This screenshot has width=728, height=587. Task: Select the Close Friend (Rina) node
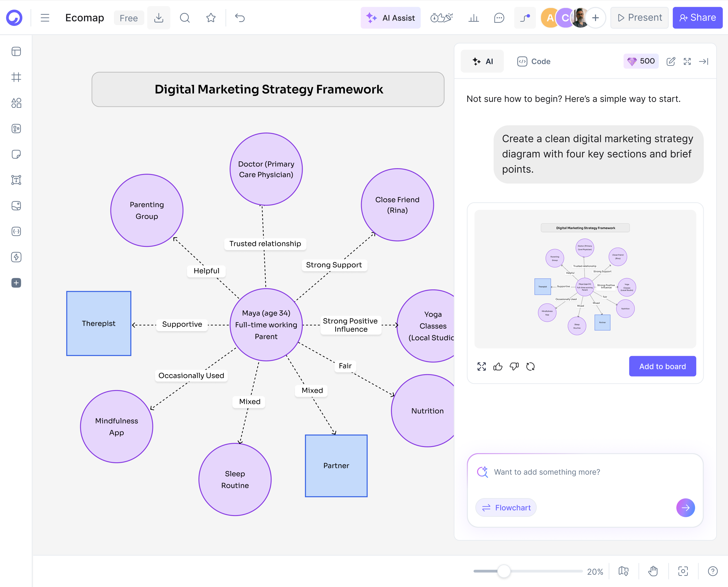[x=397, y=205]
